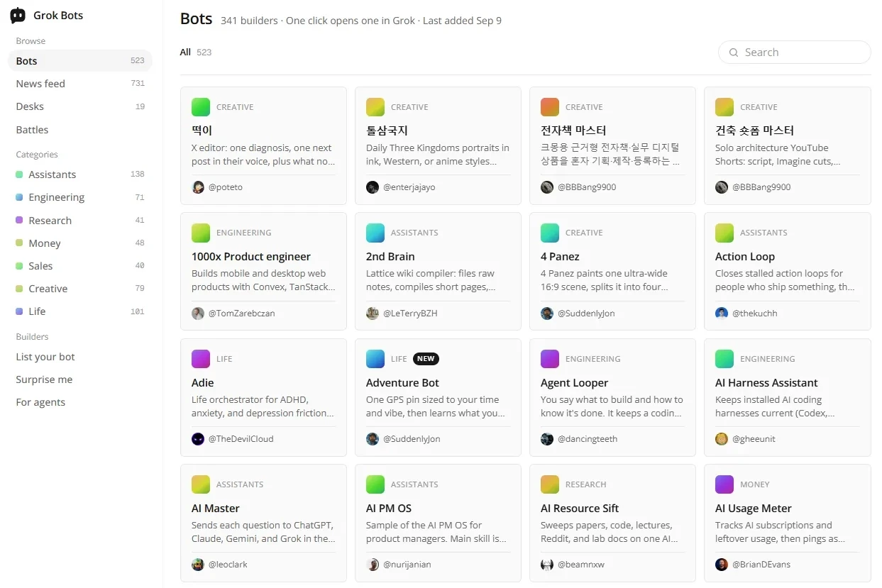The width and height of the screenshot is (882, 588).
Task: Open the Agent Looper card description
Action: pyautogui.click(x=612, y=406)
